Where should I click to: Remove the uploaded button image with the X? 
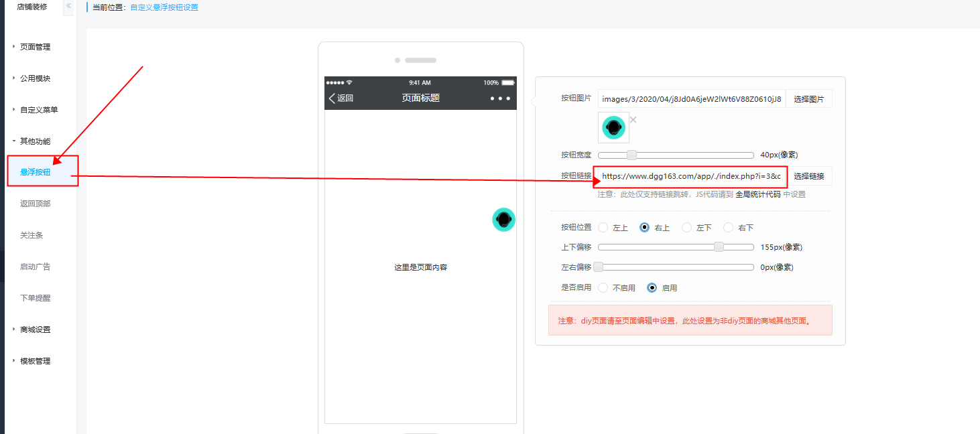coord(633,120)
